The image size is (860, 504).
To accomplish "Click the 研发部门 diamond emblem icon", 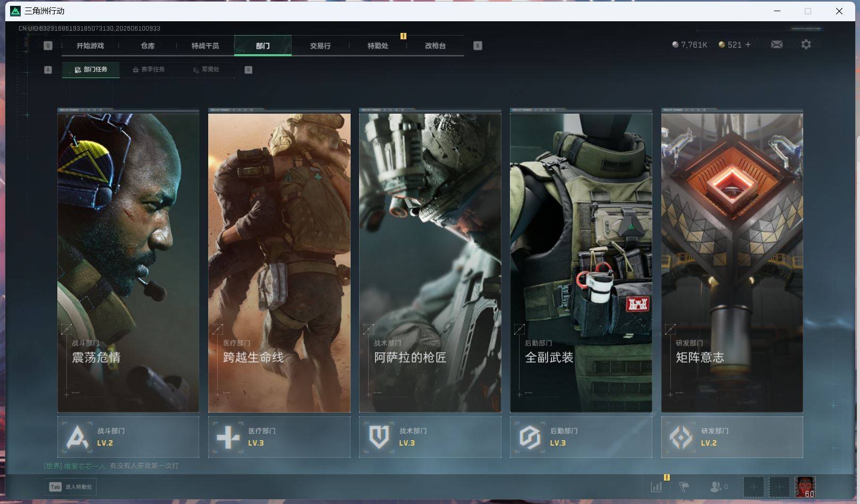I will coord(681,437).
